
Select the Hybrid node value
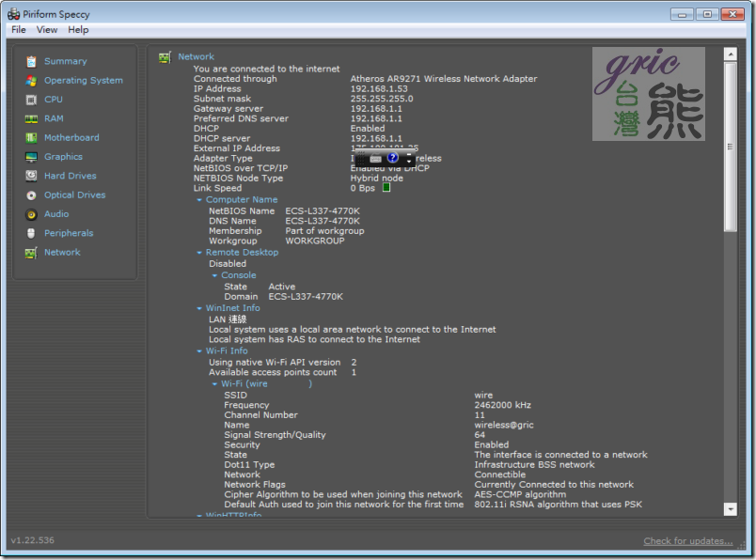[376, 179]
